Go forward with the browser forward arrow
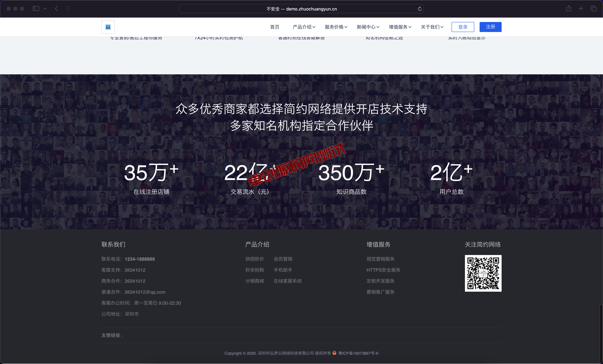Screen dimensions: 603x364 pyautogui.click(x=68, y=8)
